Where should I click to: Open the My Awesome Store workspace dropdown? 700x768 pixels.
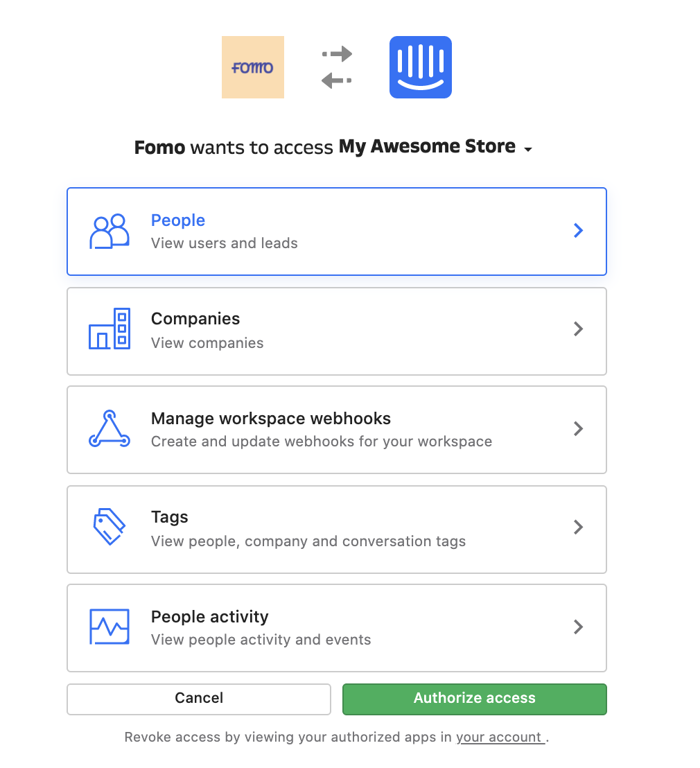point(528,148)
